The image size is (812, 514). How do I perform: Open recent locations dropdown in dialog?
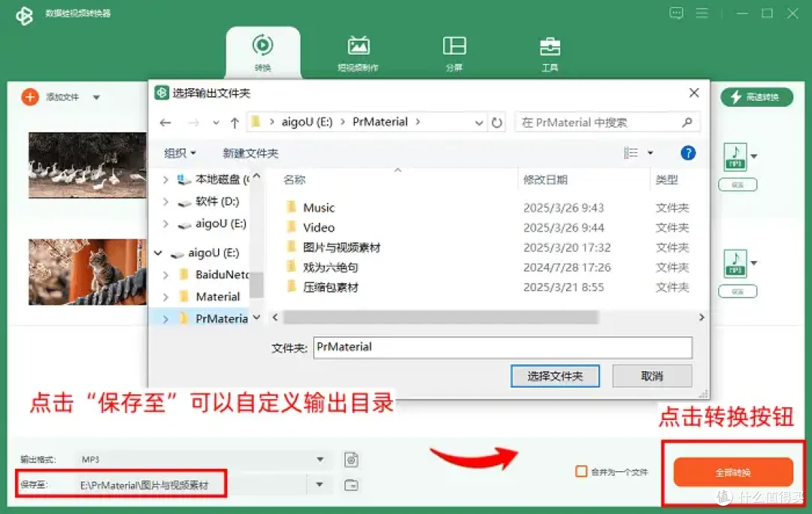tap(216, 123)
